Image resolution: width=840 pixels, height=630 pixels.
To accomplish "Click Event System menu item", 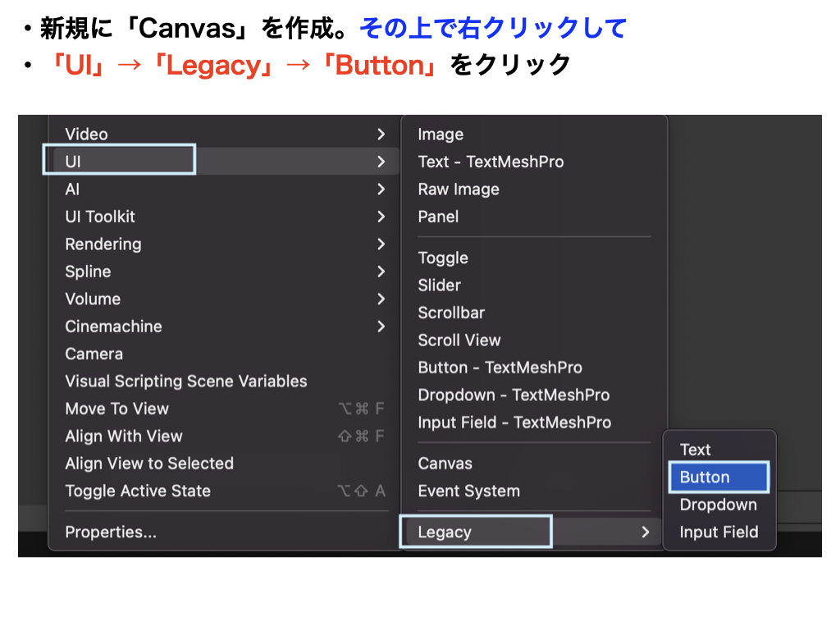I will coord(468,491).
